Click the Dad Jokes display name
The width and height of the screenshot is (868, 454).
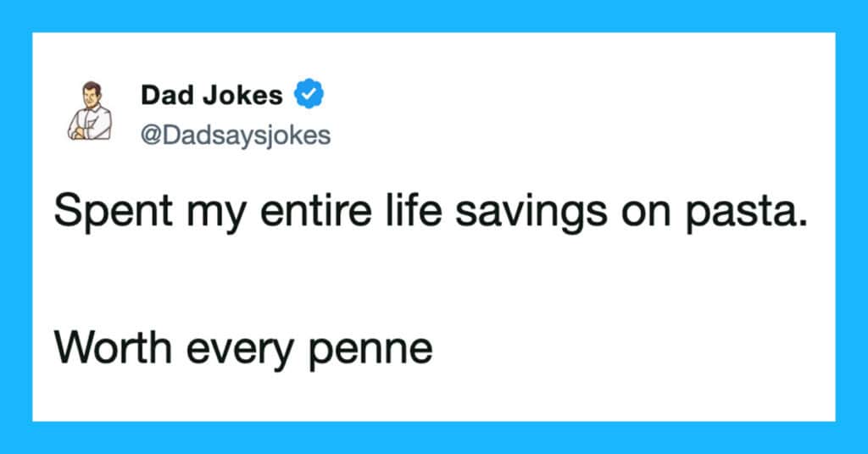click(x=212, y=96)
